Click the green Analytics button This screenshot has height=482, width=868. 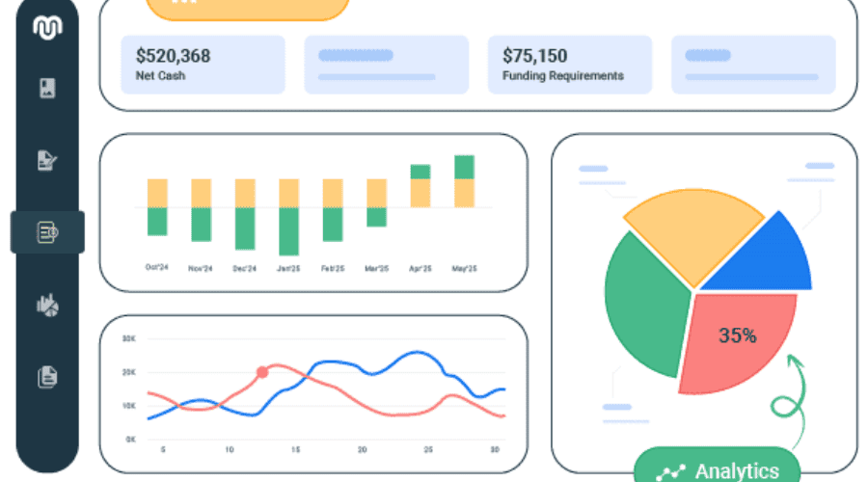(x=717, y=465)
